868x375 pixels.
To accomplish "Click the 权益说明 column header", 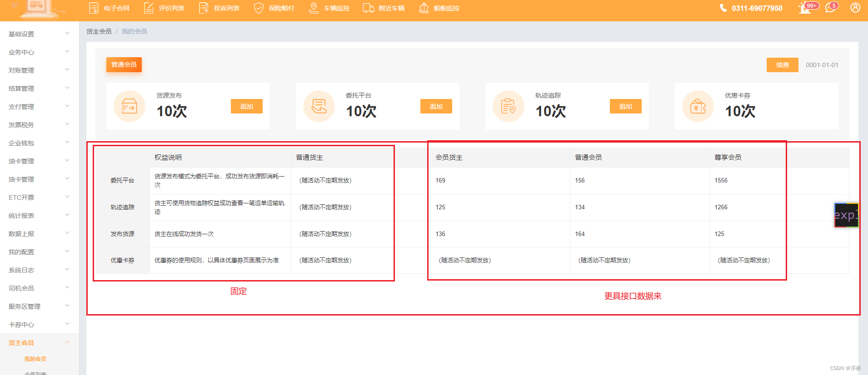I will pyautogui.click(x=168, y=158).
